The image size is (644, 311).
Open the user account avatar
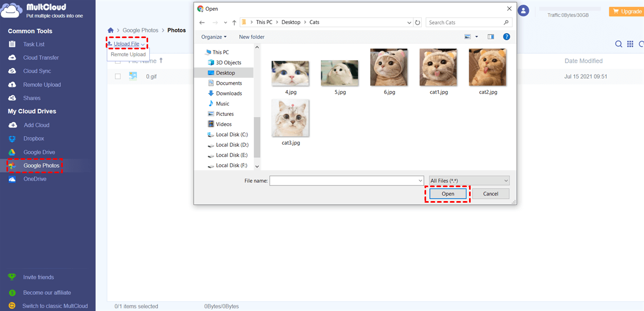[x=523, y=11]
